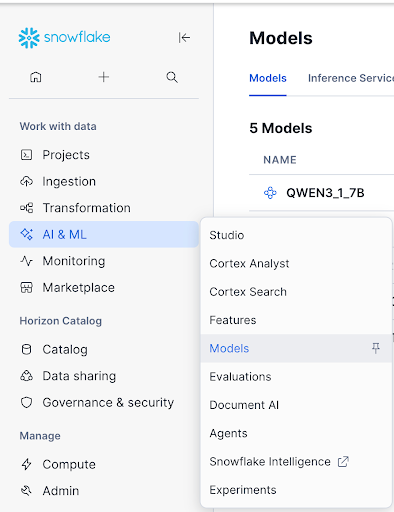Click the Catalog database icon
394x512 pixels.
tap(27, 349)
